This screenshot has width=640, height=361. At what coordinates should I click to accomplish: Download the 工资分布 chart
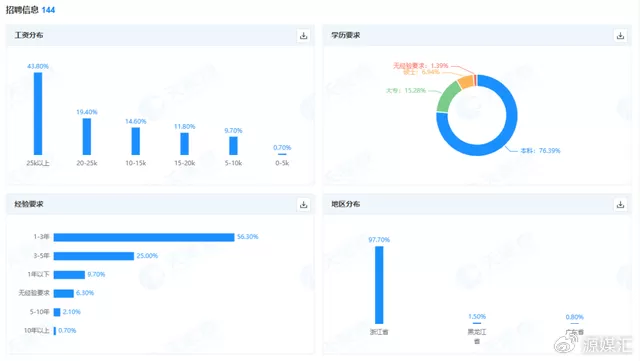pos(303,36)
